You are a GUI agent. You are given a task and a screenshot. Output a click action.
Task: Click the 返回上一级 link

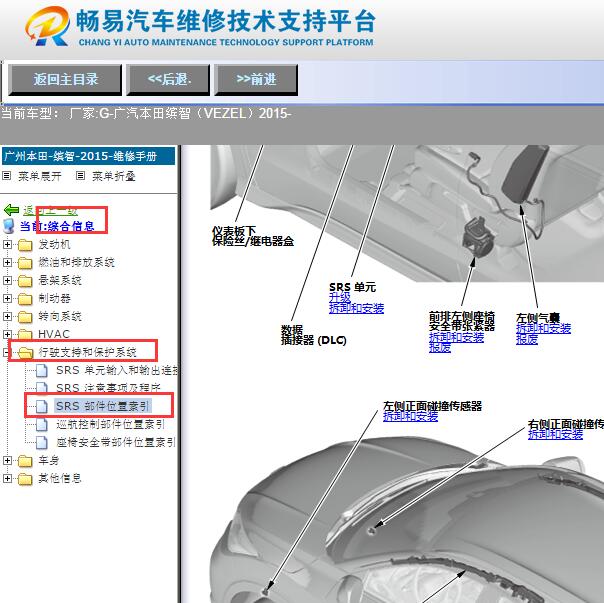50,210
